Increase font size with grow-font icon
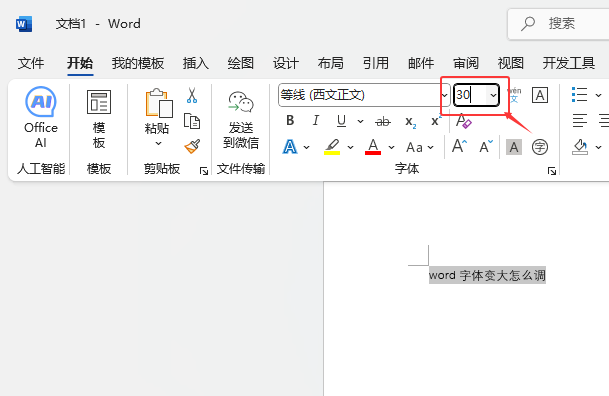This screenshot has height=396, width=609. pos(459,147)
